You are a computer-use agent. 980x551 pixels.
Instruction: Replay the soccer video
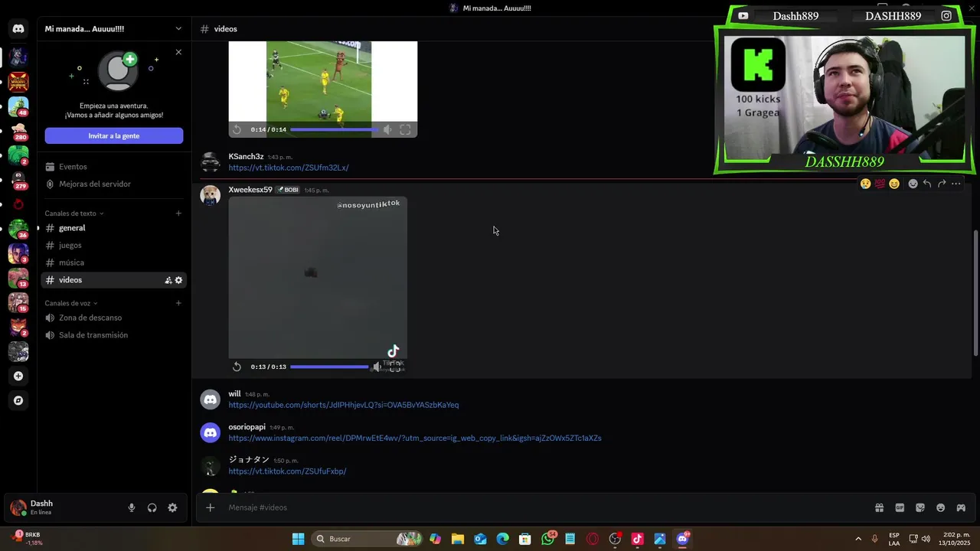point(237,129)
